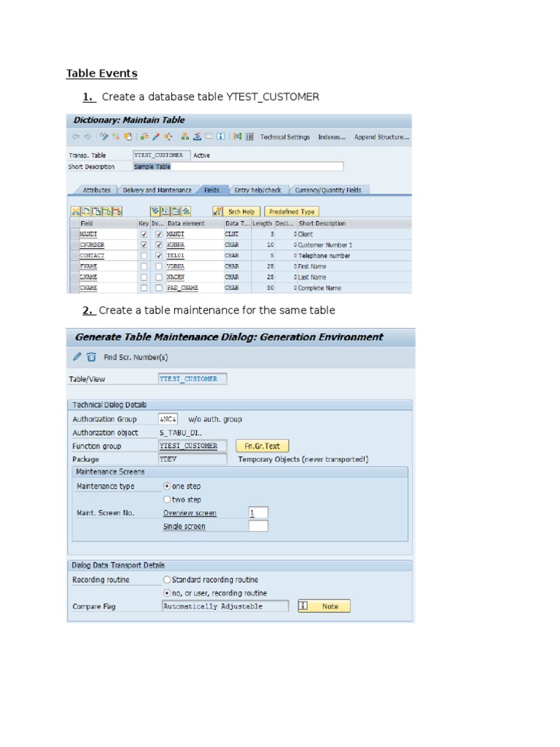Click the Table/View field YTEST_CUSTOMER
The image size is (560, 747).
[192, 379]
